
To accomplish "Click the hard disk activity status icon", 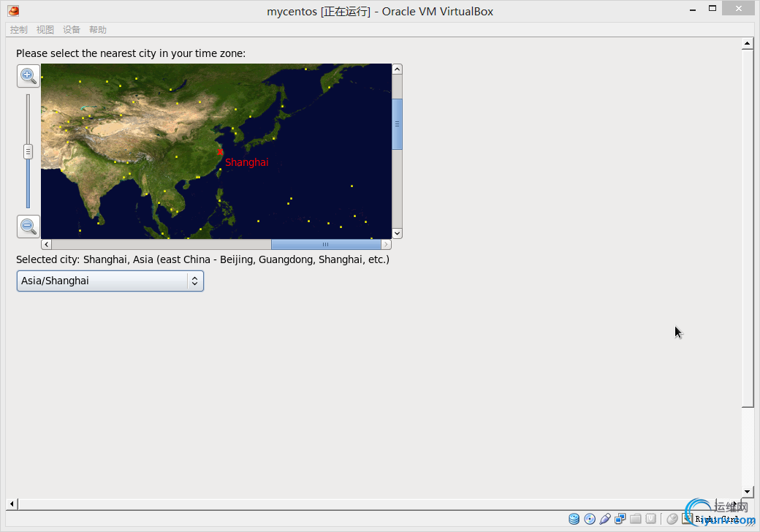I will (574, 519).
